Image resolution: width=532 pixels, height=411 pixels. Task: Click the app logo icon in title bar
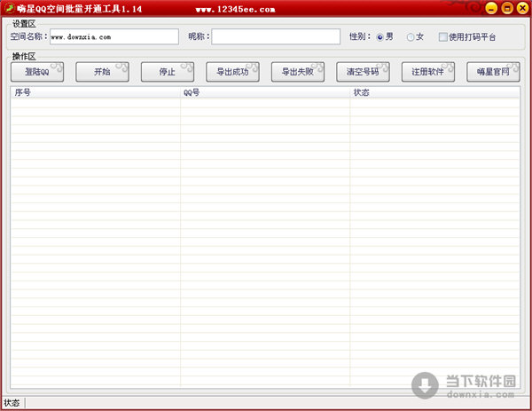[x=10, y=8]
